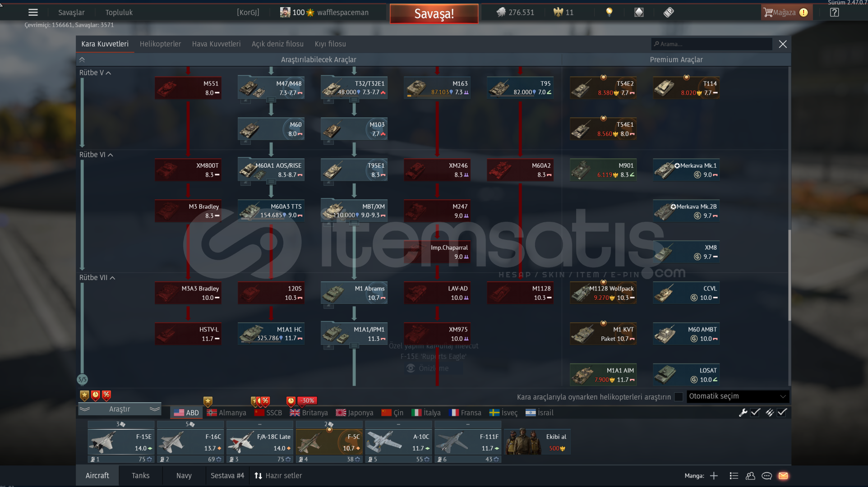Select İsrail nation flag tab
This screenshot has height=487, width=868.
pyautogui.click(x=540, y=413)
